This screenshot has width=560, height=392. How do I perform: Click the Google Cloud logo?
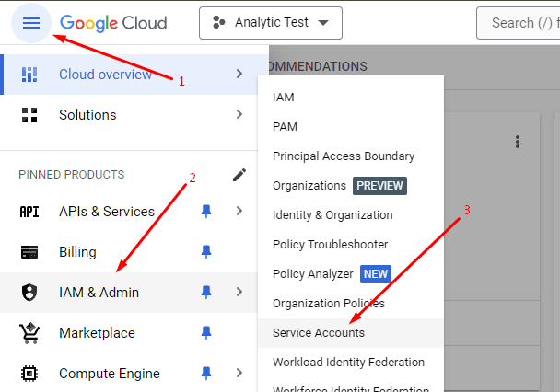pos(113,23)
